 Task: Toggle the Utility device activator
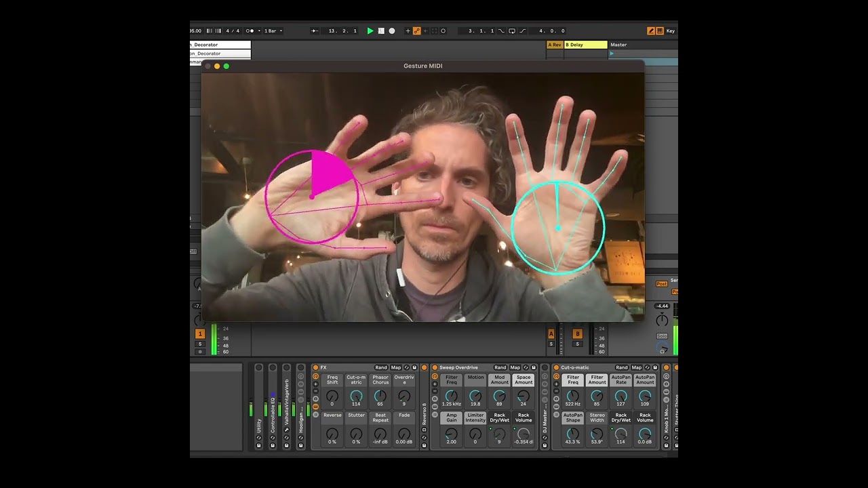click(258, 368)
